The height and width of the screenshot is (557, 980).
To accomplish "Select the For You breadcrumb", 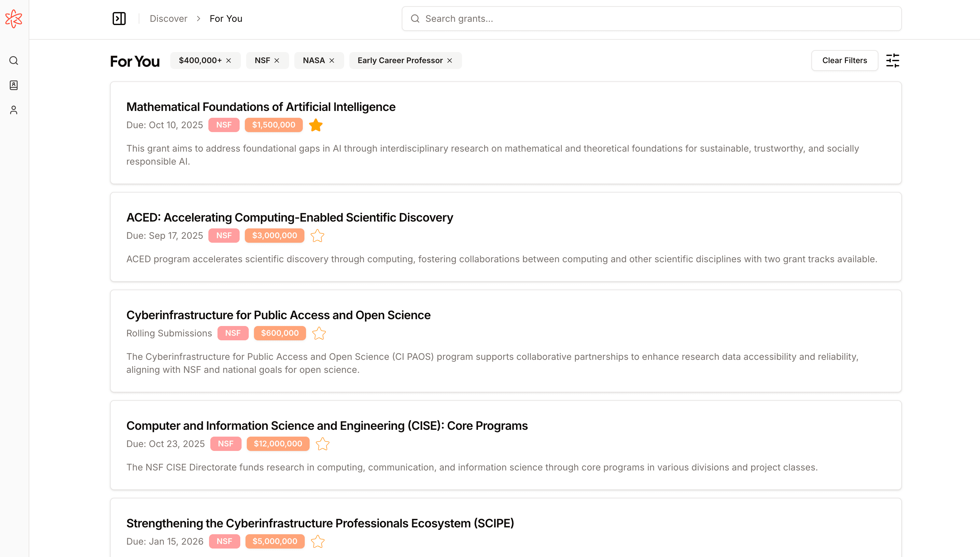I will tap(226, 18).
